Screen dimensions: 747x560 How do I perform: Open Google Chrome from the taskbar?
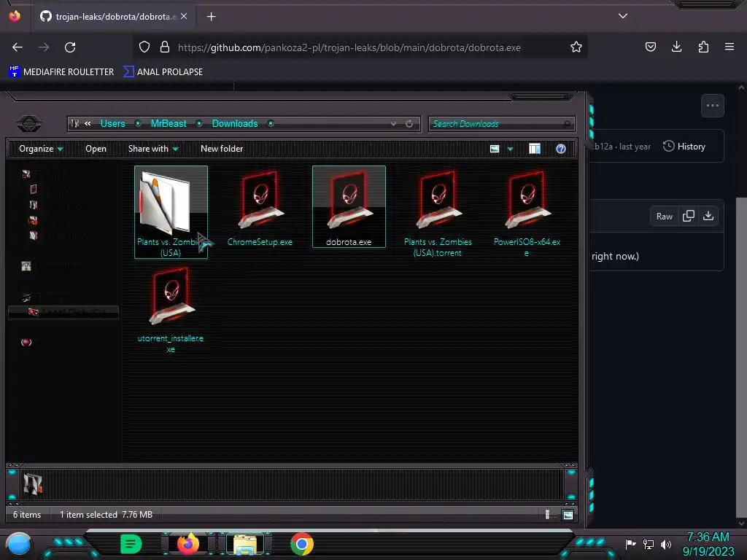point(302,544)
